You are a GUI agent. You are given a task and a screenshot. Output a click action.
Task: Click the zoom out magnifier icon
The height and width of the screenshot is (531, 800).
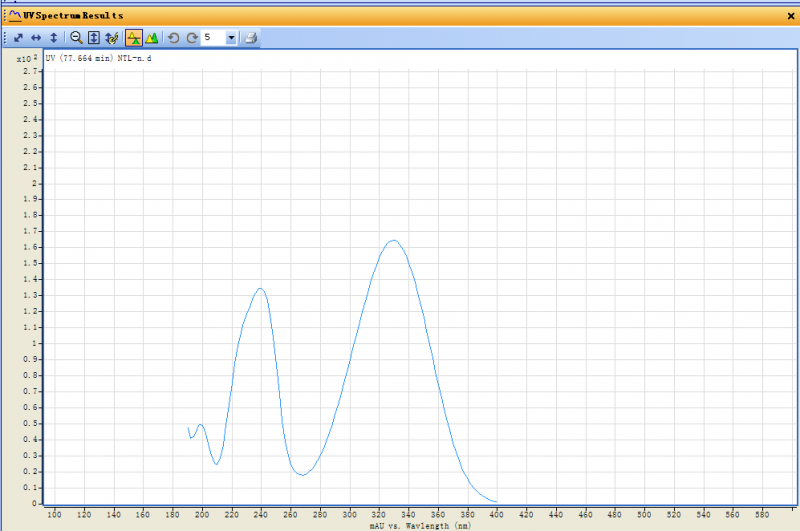77,38
